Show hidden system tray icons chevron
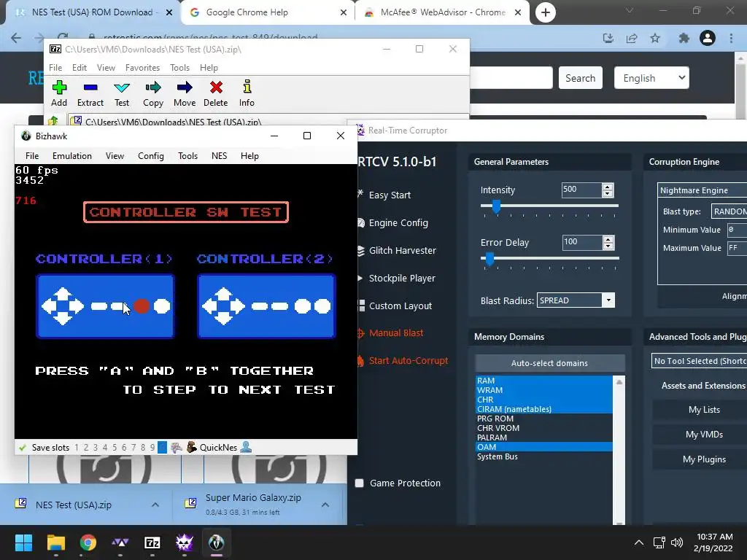 click(639, 542)
